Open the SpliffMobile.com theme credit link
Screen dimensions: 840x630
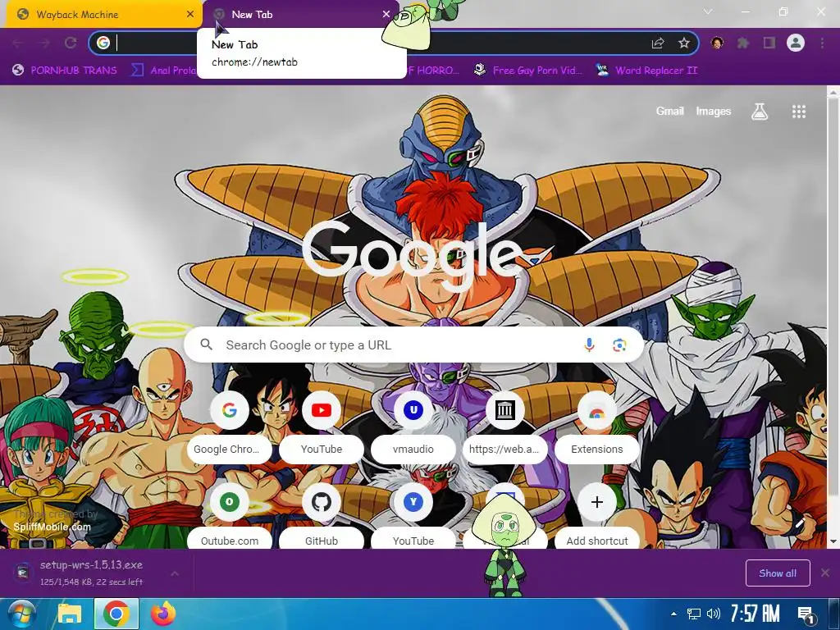coord(52,527)
